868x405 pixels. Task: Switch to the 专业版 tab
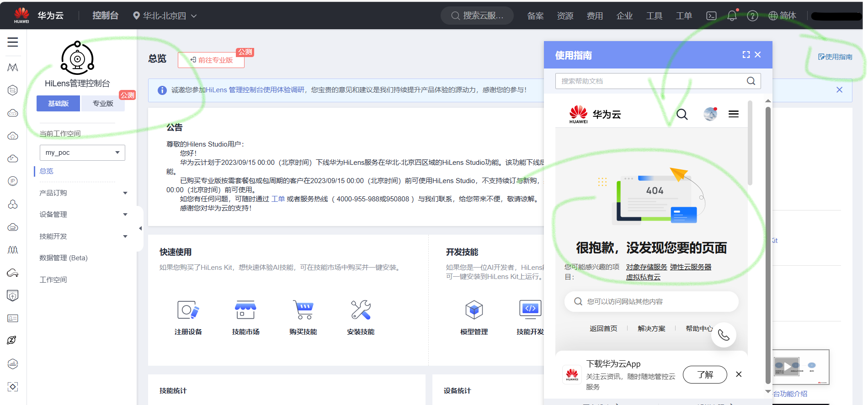(103, 104)
